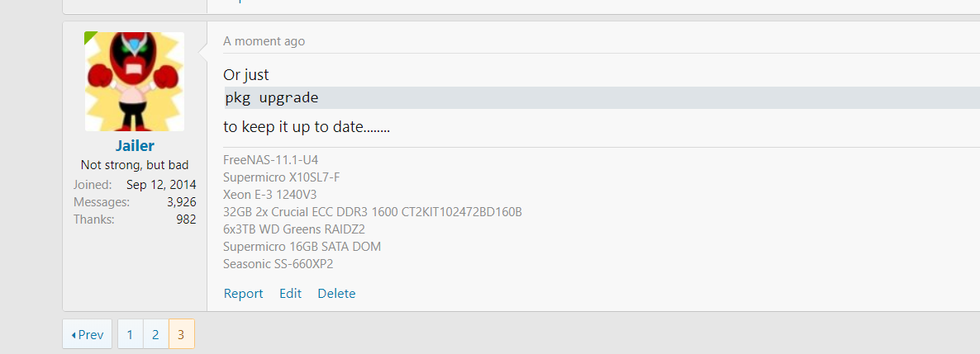Report this post

click(x=243, y=294)
